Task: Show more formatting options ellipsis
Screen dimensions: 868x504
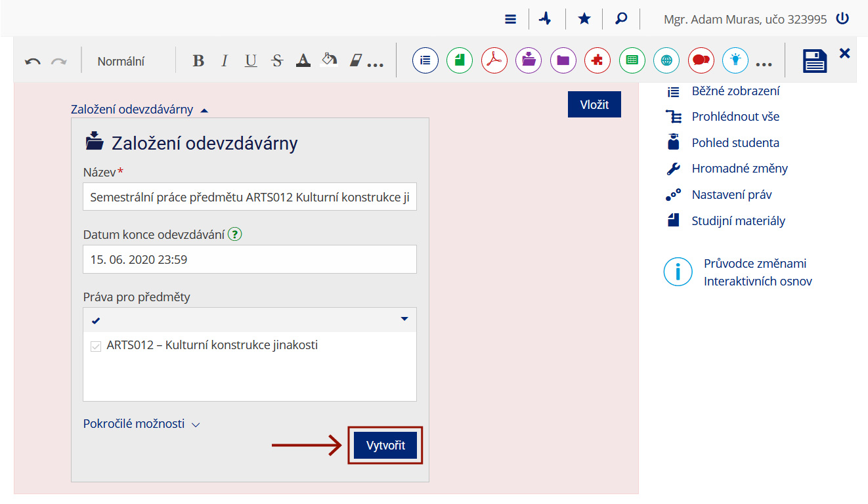Action: pyautogui.click(x=375, y=65)
